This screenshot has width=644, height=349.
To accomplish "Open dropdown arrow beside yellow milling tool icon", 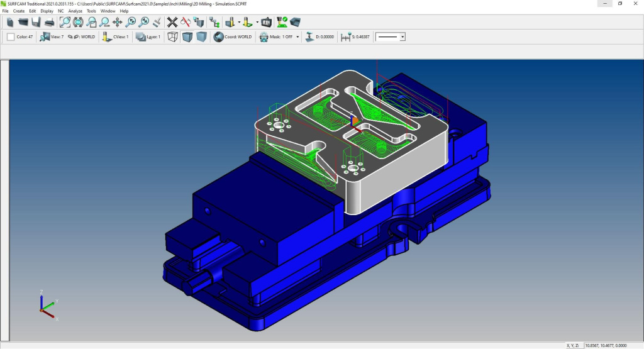I will pos(240,23).
